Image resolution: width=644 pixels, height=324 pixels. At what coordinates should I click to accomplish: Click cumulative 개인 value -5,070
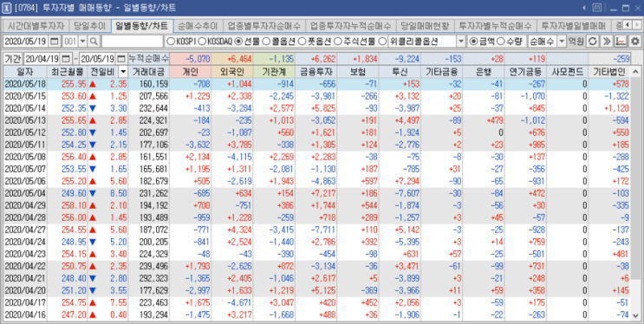pyautogui.click(x=198, y=59)
